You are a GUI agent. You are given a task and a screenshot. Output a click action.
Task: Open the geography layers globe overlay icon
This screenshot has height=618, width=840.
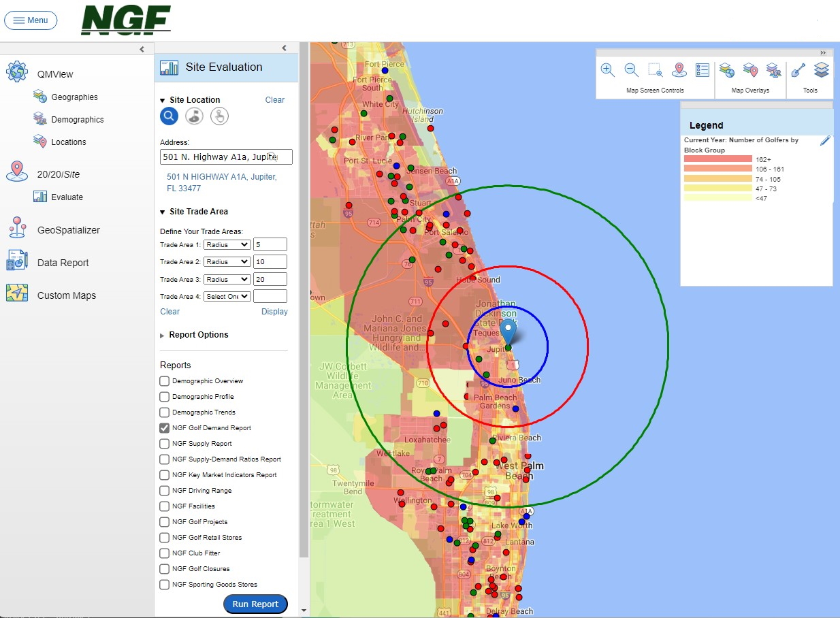point(727,69)
